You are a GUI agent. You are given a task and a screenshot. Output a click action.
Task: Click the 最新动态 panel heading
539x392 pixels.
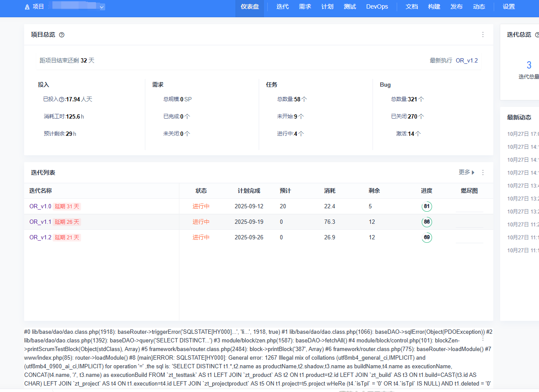coord(519,117)
